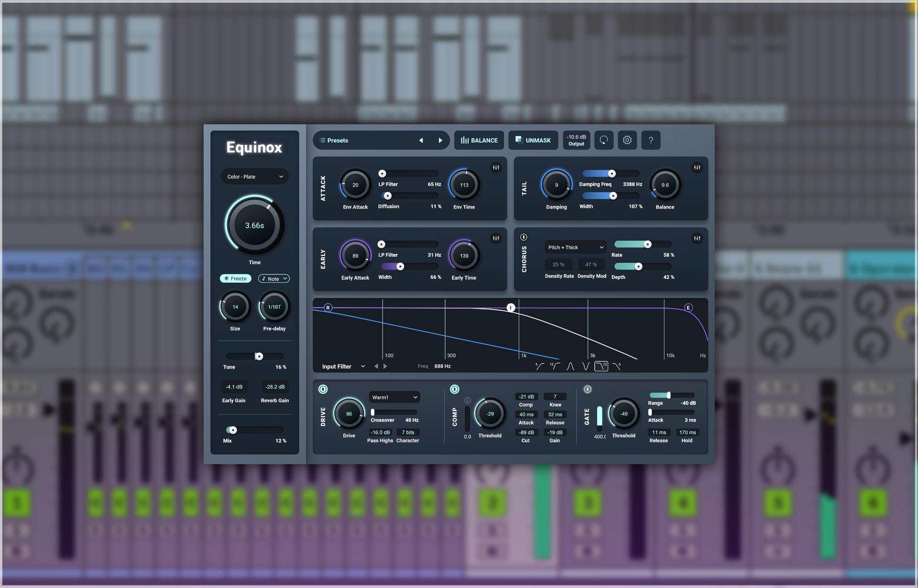Select the E node on filter graph
This screenshot has height=588, width=918.
(x=688, y=307)
